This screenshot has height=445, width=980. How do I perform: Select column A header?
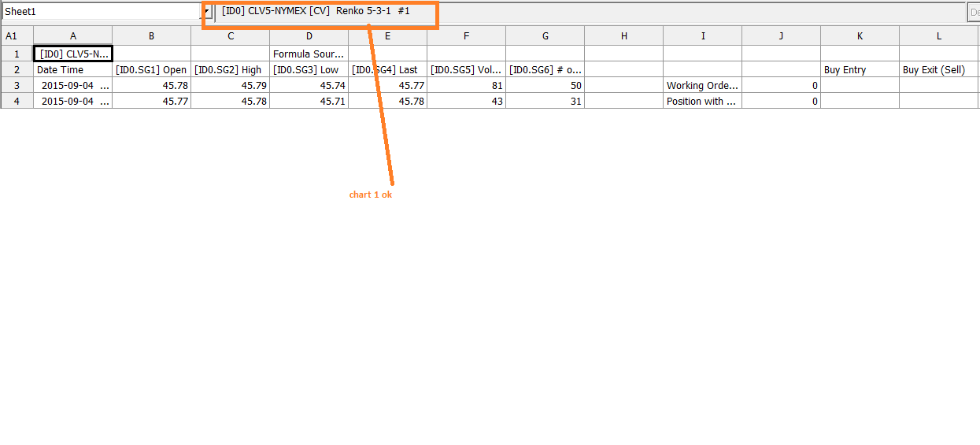click(73, 36)
